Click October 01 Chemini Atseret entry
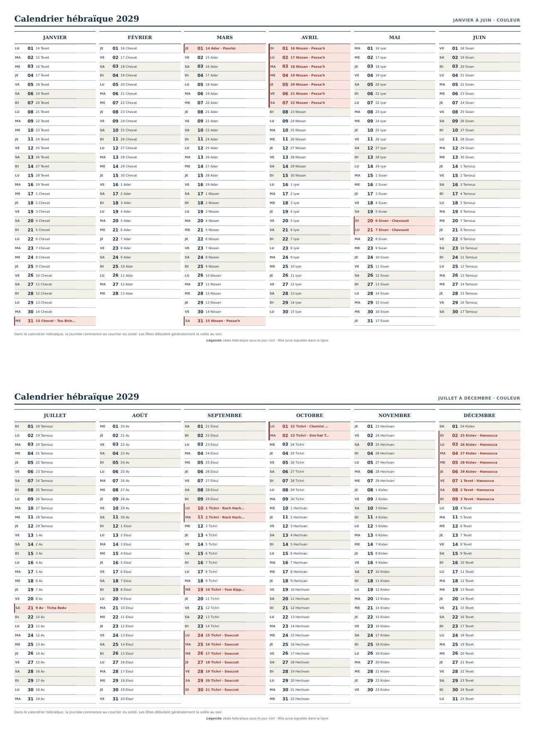The height and width of the screenshot is (756, 535). point(310,427)
